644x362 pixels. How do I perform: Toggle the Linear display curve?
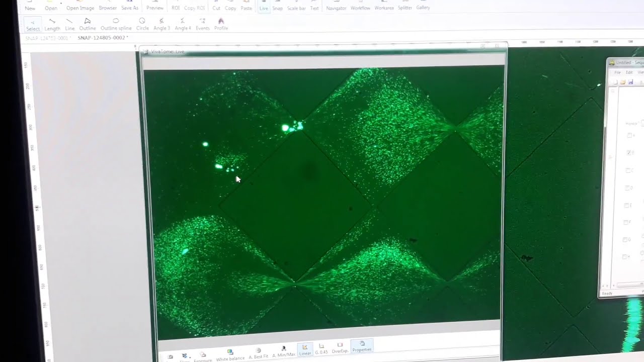(x=305, y=350)
